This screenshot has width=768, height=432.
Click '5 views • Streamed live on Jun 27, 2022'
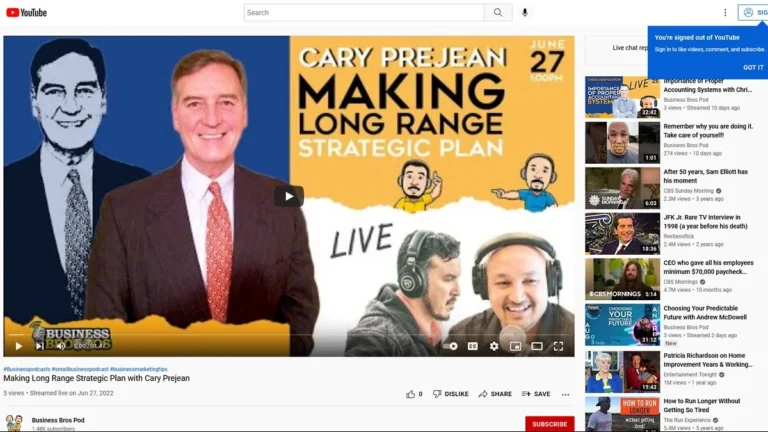58,393
